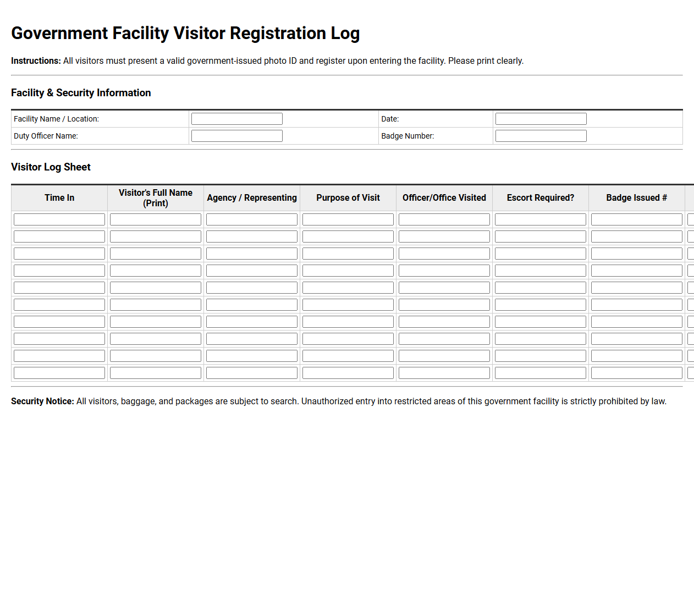
Task: Click the 'Visitor's Full Name (Print)' column header
Action: tap(156, 198)
